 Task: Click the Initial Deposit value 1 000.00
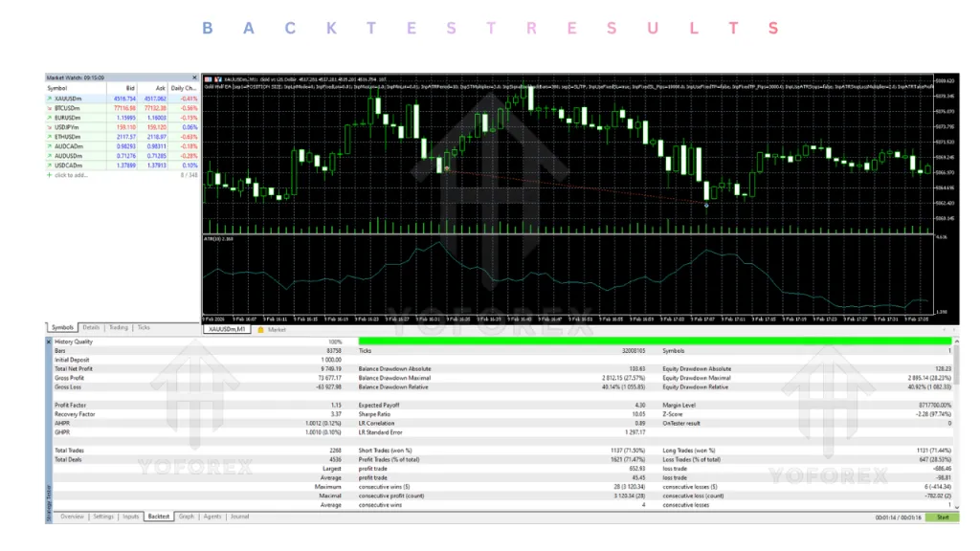coord(331,360)
